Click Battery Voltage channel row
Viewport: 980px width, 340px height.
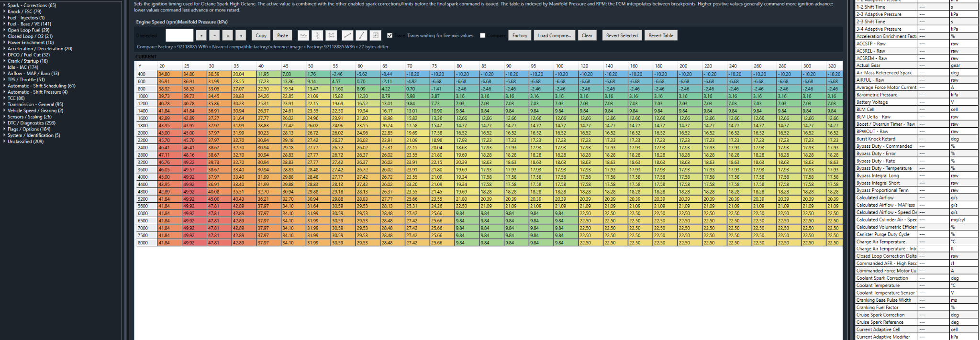click(916, 102)
